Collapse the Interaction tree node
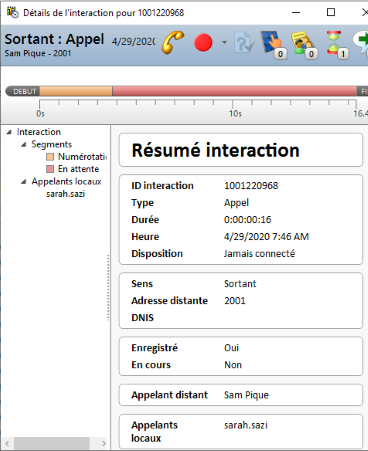Image resolution: width=368 pixels, height=451 pixels. [9, 132]
